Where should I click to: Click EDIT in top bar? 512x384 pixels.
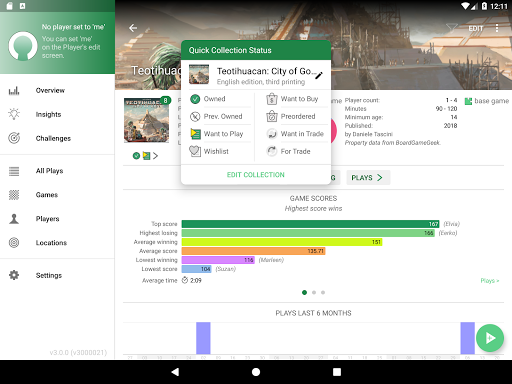pos(476,29)
